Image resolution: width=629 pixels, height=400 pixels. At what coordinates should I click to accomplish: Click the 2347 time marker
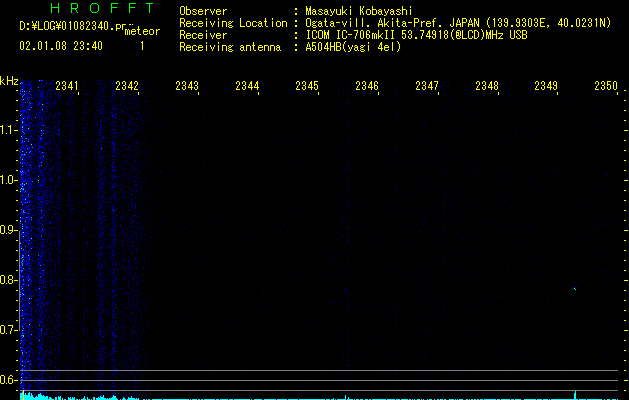426,86
